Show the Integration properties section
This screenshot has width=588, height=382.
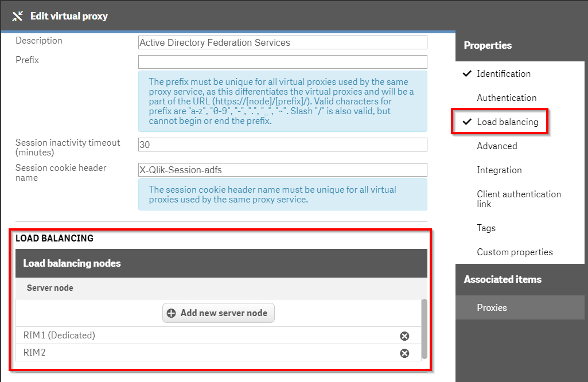[x=499, y=170]
